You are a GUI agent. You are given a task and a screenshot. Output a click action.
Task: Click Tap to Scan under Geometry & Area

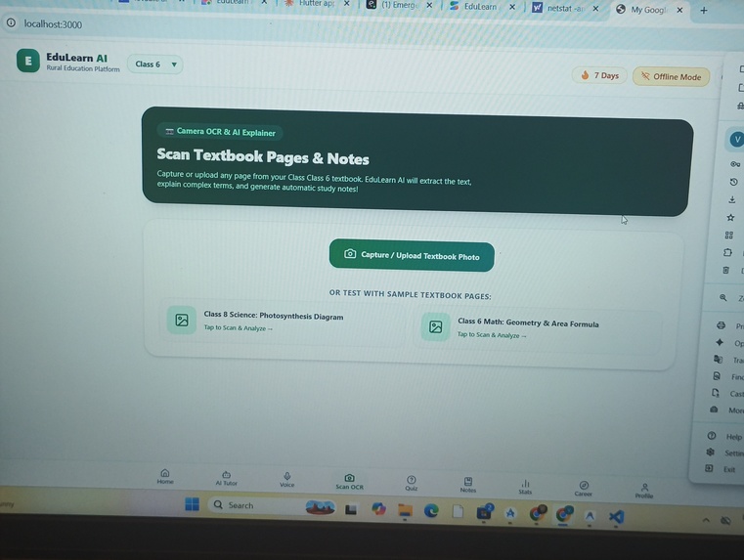pyautogui.click(x=492, y=335)
